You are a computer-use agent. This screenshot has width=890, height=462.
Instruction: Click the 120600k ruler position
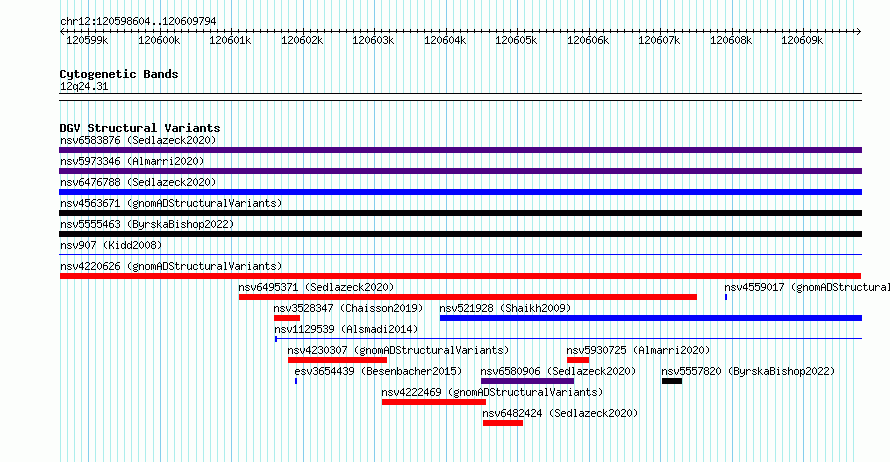click(159, 40)
